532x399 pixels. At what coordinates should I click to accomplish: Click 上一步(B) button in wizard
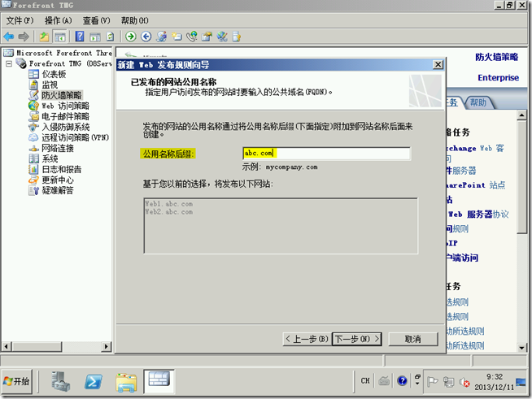307,339
